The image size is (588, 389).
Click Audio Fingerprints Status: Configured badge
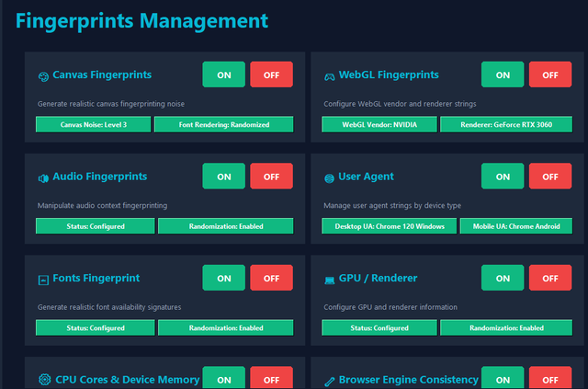click(96, 226)
